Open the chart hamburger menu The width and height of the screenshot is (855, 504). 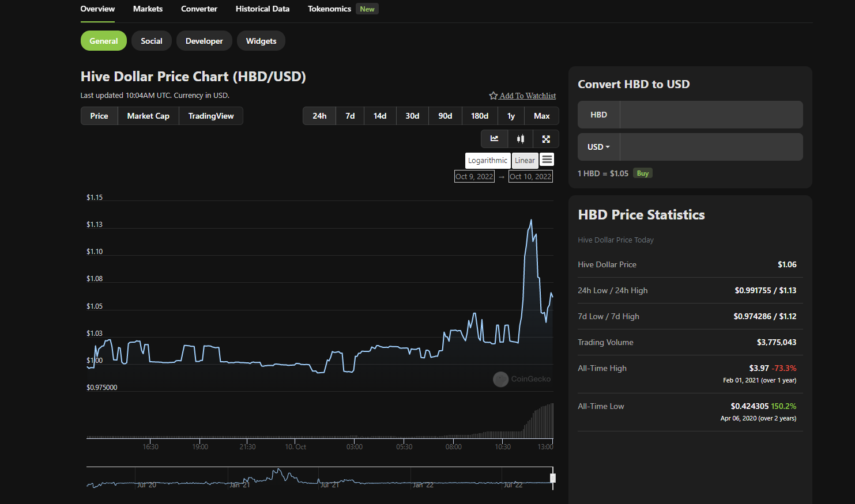547,160
